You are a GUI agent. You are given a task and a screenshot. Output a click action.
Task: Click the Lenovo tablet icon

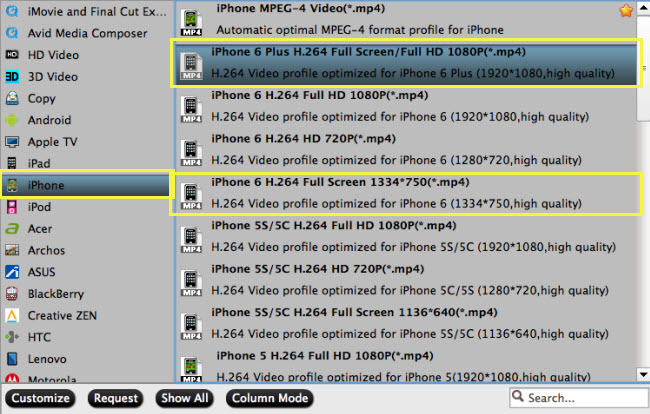12,358
